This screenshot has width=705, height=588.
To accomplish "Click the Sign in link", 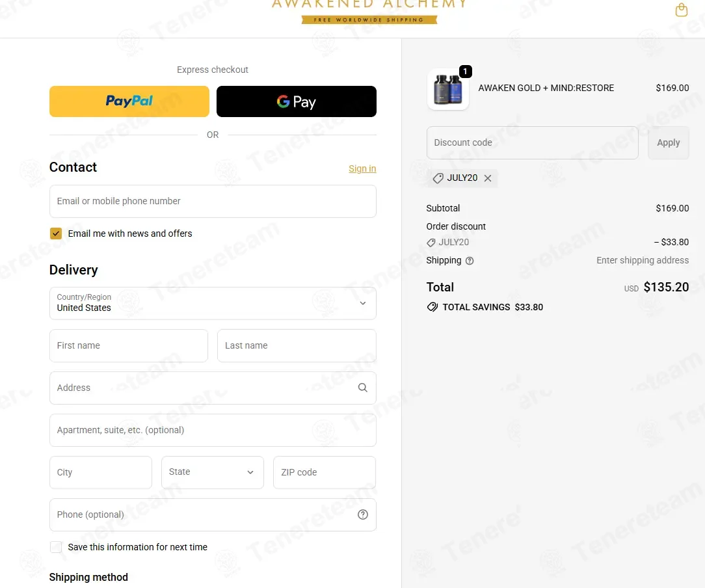I will click(362, 168).
